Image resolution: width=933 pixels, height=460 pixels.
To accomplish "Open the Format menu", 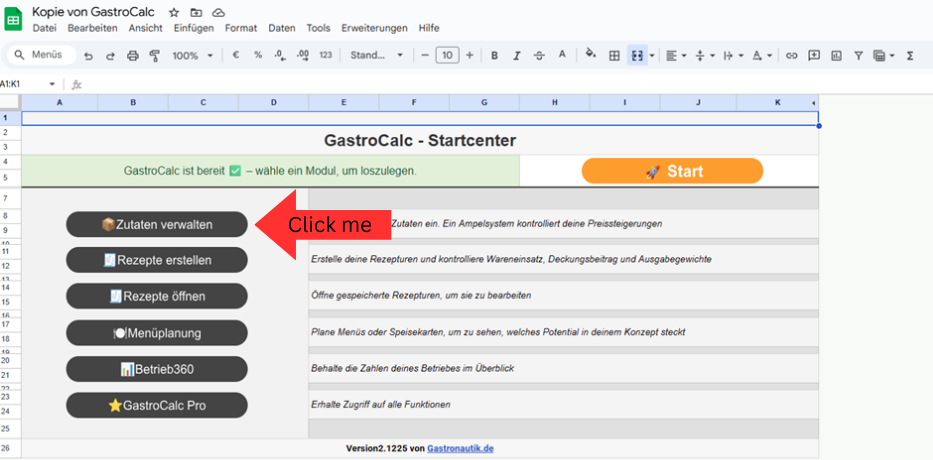I will coord(241,28).
